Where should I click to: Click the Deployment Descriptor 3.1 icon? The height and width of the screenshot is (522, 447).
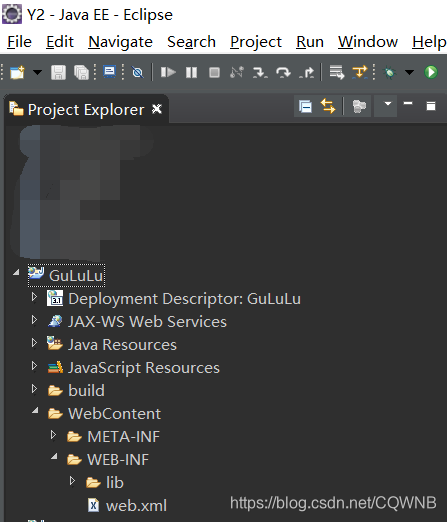tap(55, 298)
